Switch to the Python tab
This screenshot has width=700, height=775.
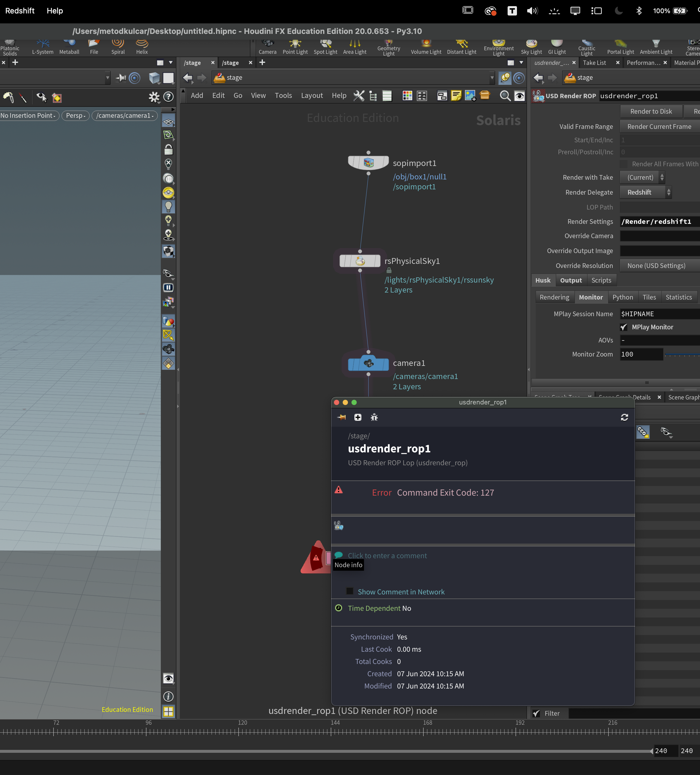tap(622, 297)
